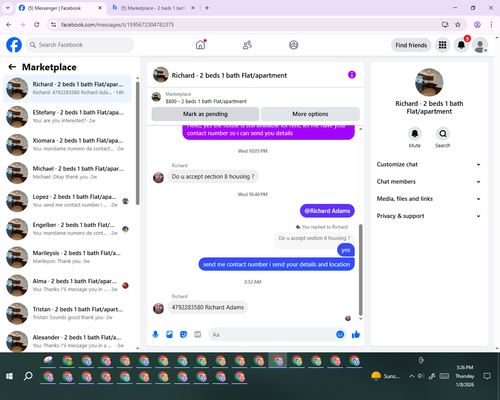Viewport: 500px width, 400px height.
Task: Open Marileysis conversation
Action: click(67, 257)
